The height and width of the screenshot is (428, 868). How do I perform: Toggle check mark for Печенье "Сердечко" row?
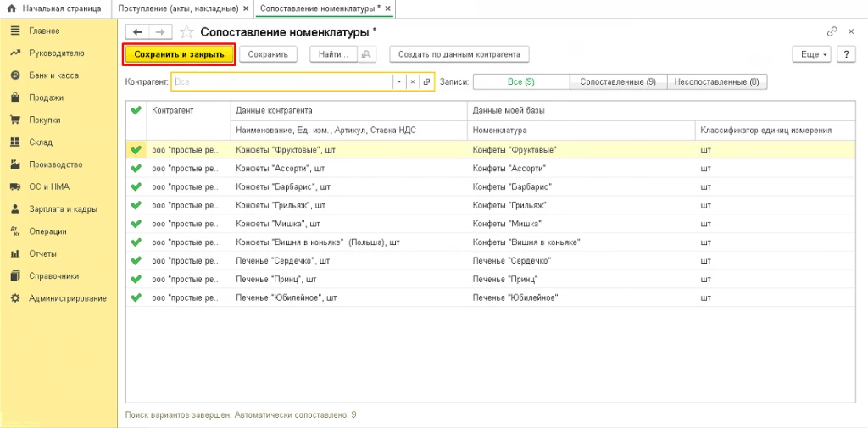(x=136, y=260)
